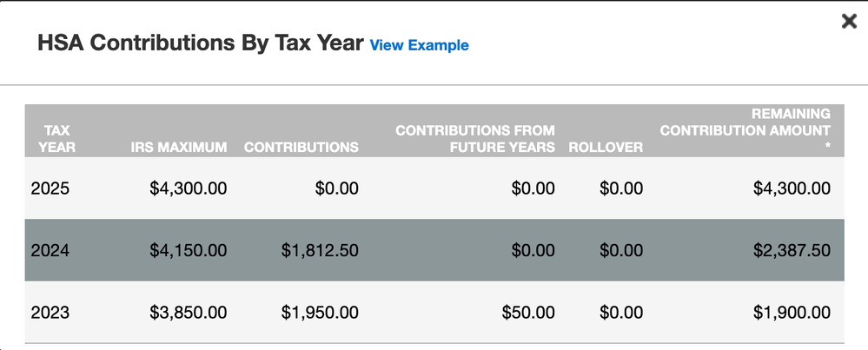This screenshot has height=350, width=868.
Task: Click Remaining Contribution Amount header
Action: click(x=745, y=130)
